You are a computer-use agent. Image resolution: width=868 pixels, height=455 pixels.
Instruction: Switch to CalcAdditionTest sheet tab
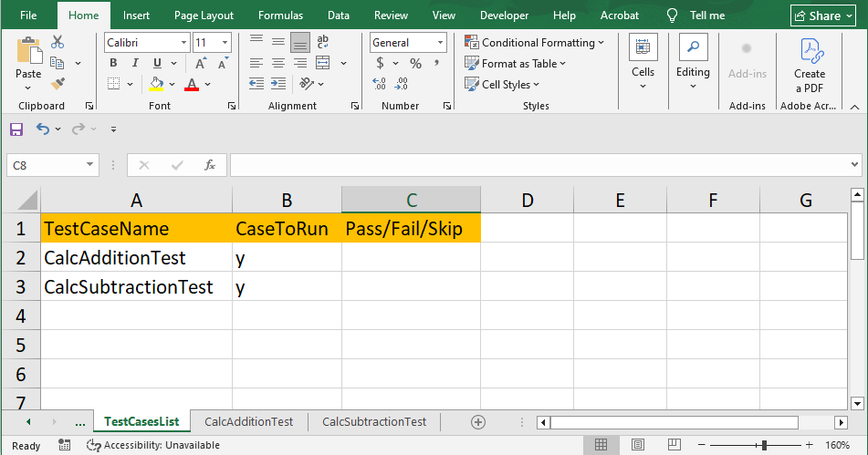[x=248, y=422]
